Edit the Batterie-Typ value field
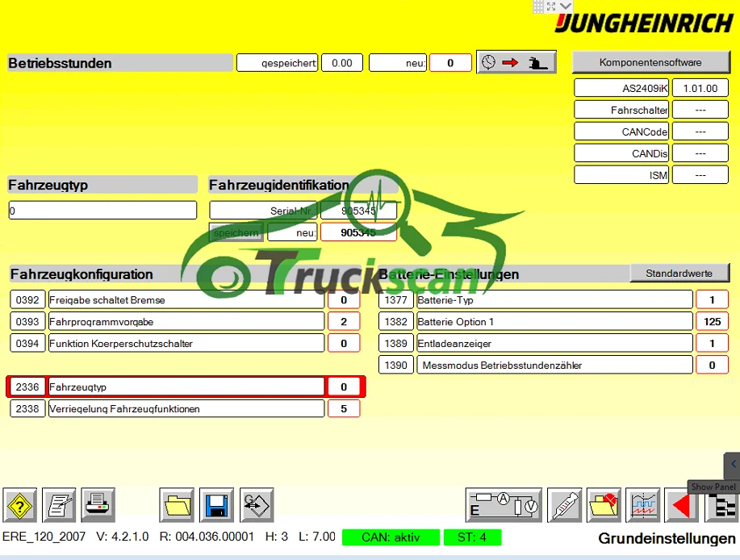The width and height of the screenshot is (740, 560). [712, 299]
